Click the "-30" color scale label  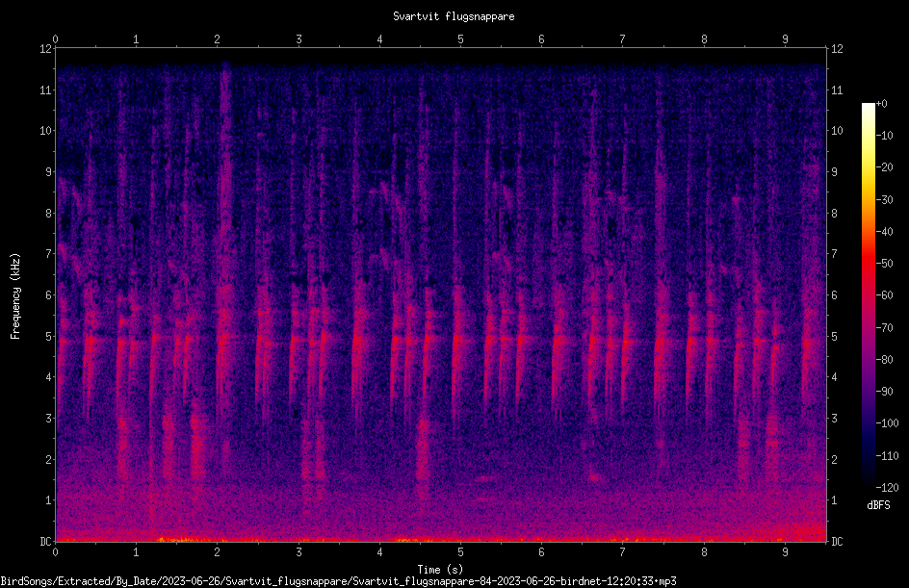(884, 200)
